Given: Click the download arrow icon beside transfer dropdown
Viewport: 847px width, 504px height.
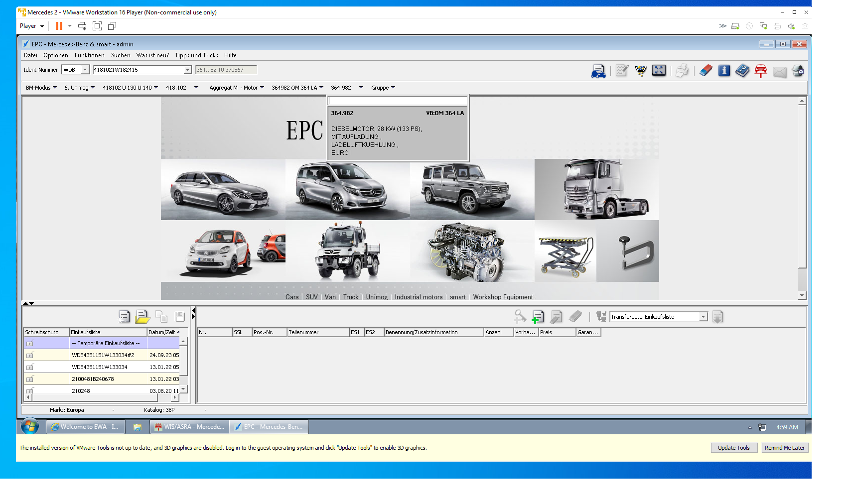Looking at the screenshot, I should click(717, 317).
